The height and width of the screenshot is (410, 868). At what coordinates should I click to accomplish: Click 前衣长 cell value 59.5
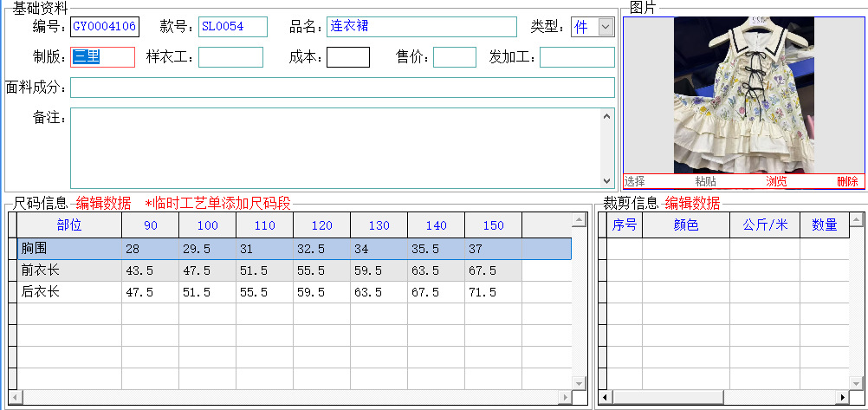379,270
